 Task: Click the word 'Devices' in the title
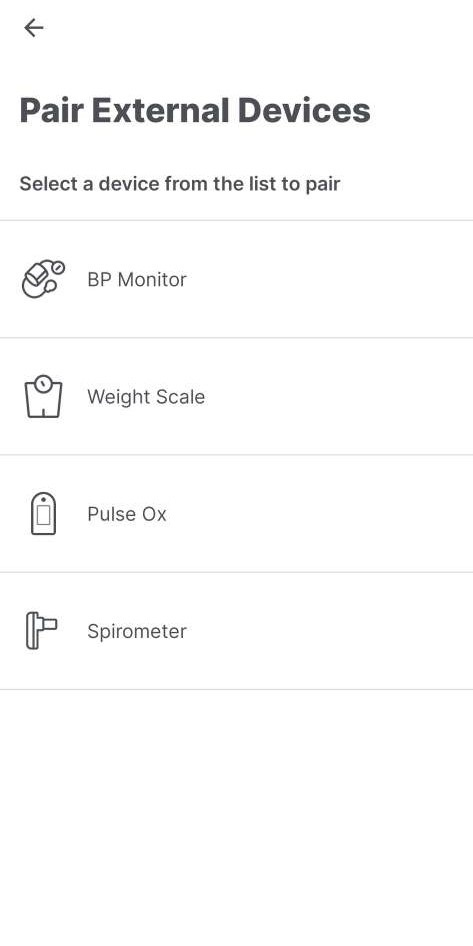[304, 110]
